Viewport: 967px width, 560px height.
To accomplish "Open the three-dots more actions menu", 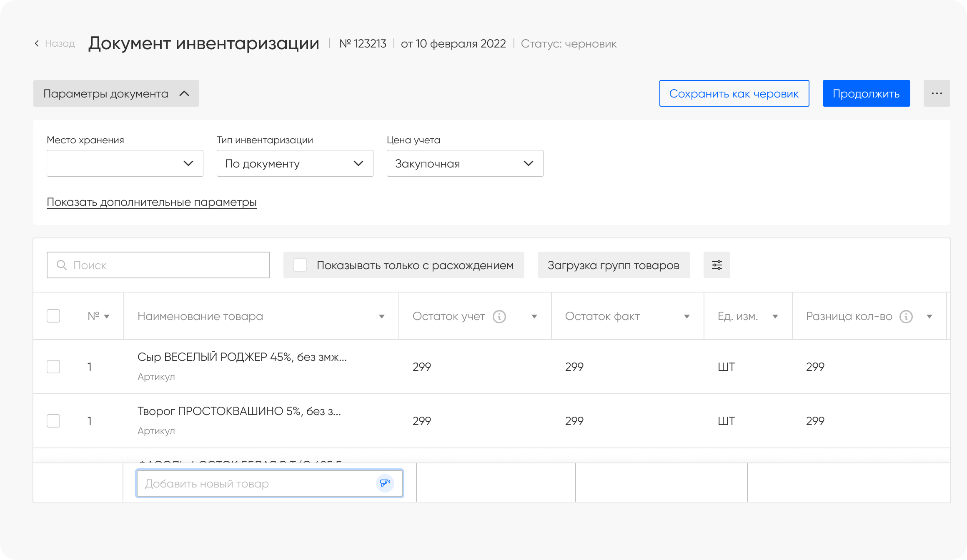I will click(937, 93).
